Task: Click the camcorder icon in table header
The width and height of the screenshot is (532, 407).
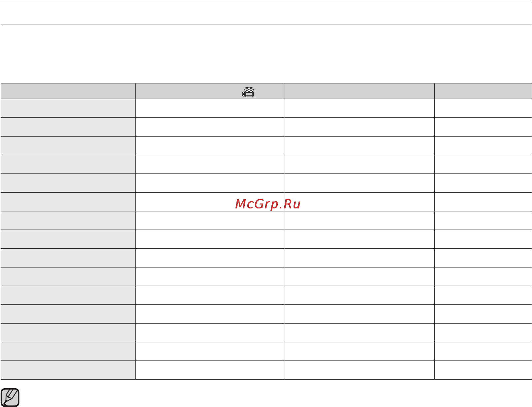Action: 248,92
